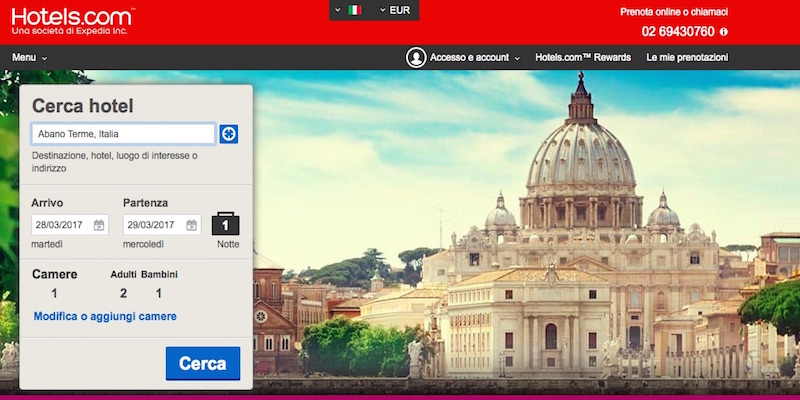Open Hotels.com Rewards page
Image resolution: width=800 pixels, height=400 pixels.
point(583,58)
